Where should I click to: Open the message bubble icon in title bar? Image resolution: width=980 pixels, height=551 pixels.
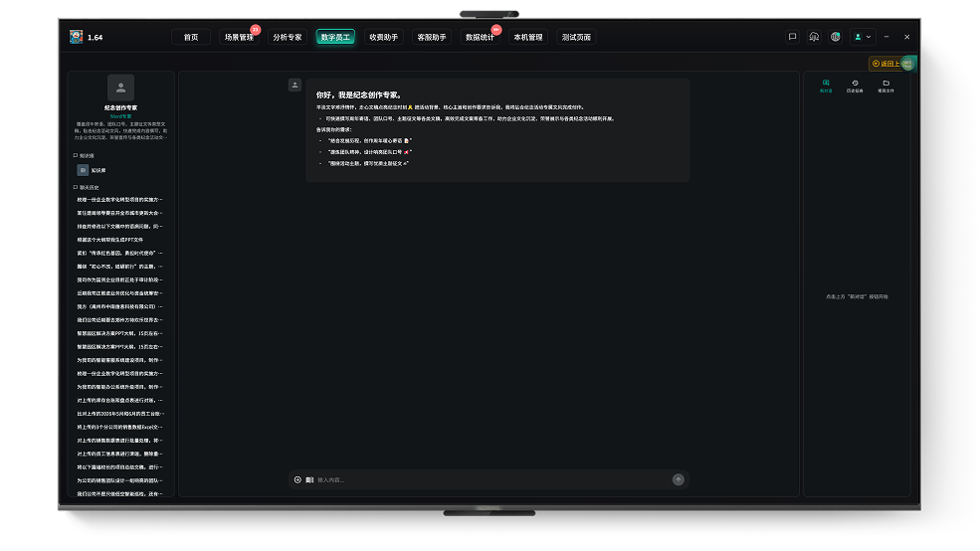pos(793,37)
